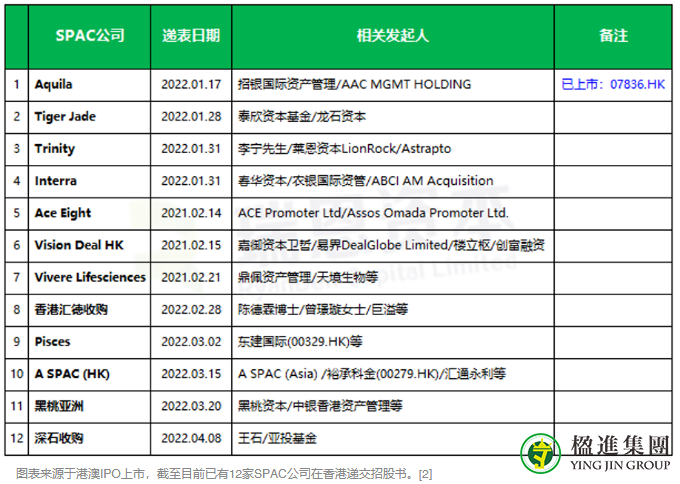Click the date 2021.02.14
Screen dimensions: 680x484
tap(191, 213)
